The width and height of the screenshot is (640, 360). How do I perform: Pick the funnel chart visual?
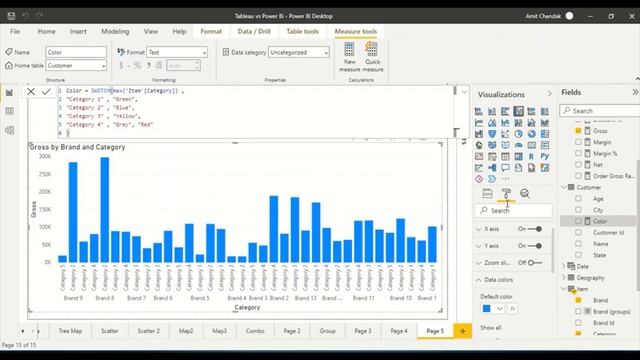click(492, 134)
